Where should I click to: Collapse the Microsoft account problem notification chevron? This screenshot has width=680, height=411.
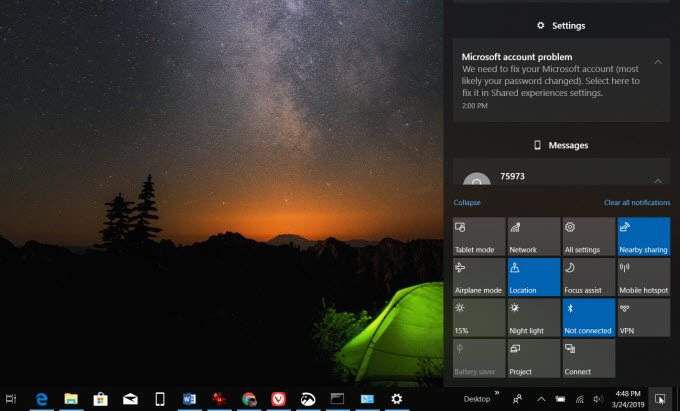pyautogui.click(x=658, y=62)
